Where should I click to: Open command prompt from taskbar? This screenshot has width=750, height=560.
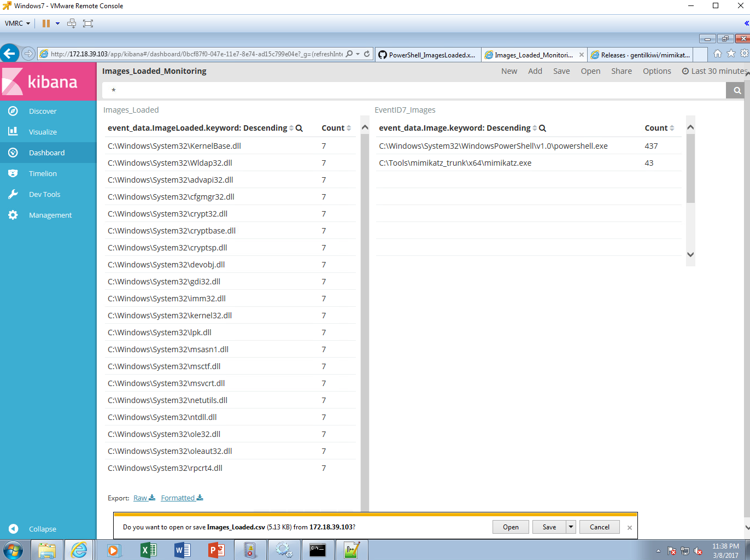(318, 550)
